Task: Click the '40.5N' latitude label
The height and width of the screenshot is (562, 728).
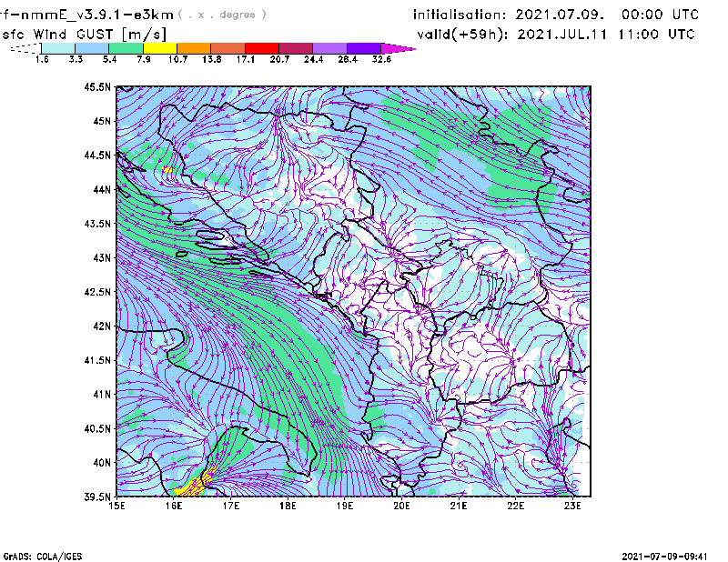Action: (97, 428)
